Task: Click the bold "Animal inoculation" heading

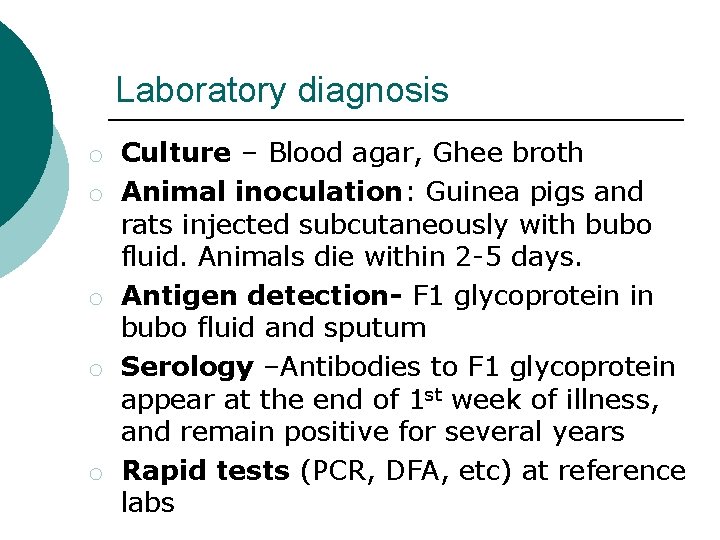Action: [x=262, y=191]
